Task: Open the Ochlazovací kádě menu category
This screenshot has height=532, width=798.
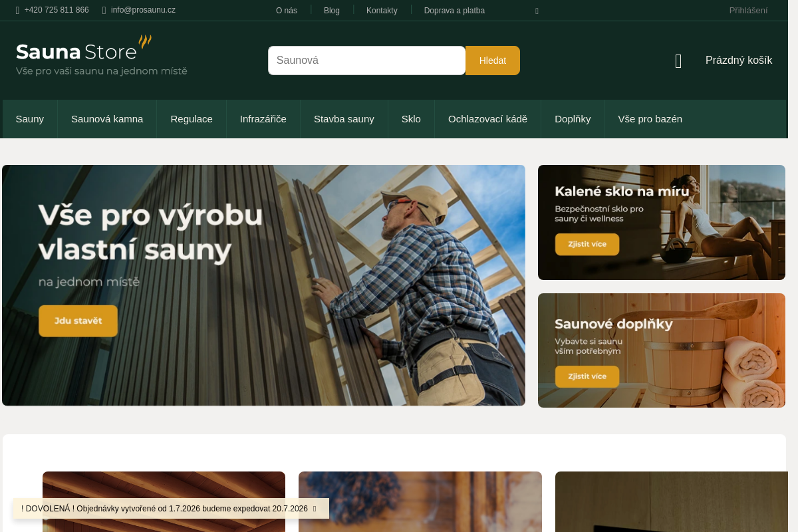Action: click(487, 119)
